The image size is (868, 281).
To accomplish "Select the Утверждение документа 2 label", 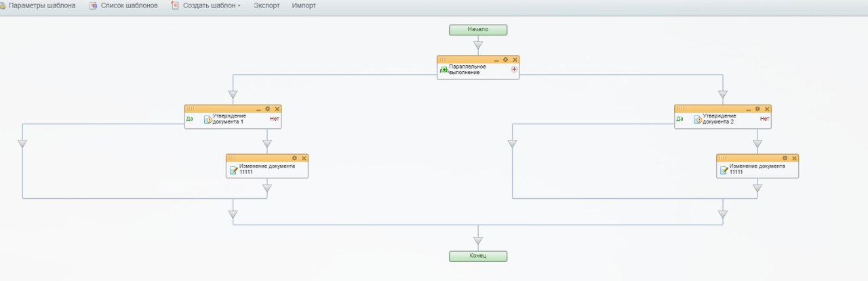I will pos(719,119).
